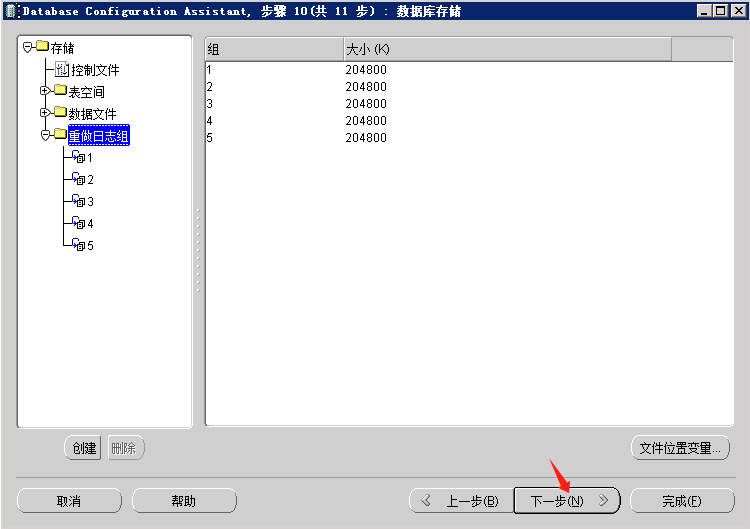
Task: Minimize the Database Configuration Assistant window
Action: [x=704, y=11]
